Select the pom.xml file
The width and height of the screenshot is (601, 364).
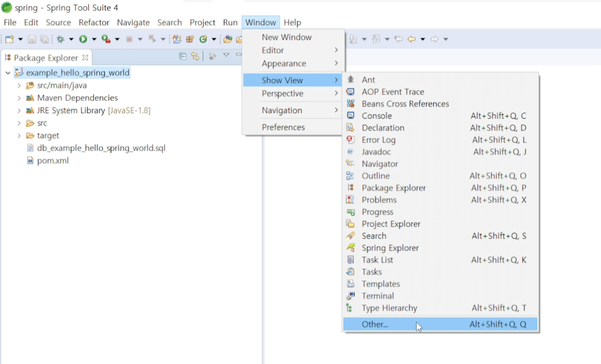coord(48,160)
